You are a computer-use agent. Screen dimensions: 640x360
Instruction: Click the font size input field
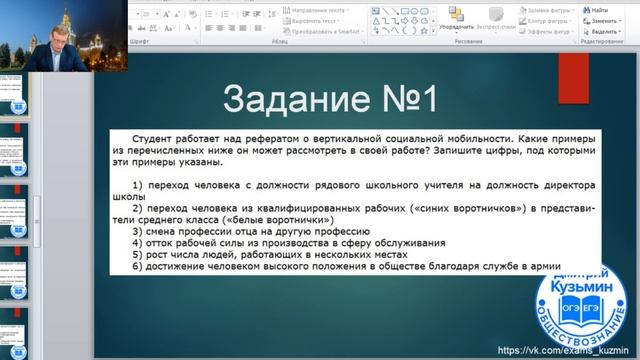[x=148, y=14]
